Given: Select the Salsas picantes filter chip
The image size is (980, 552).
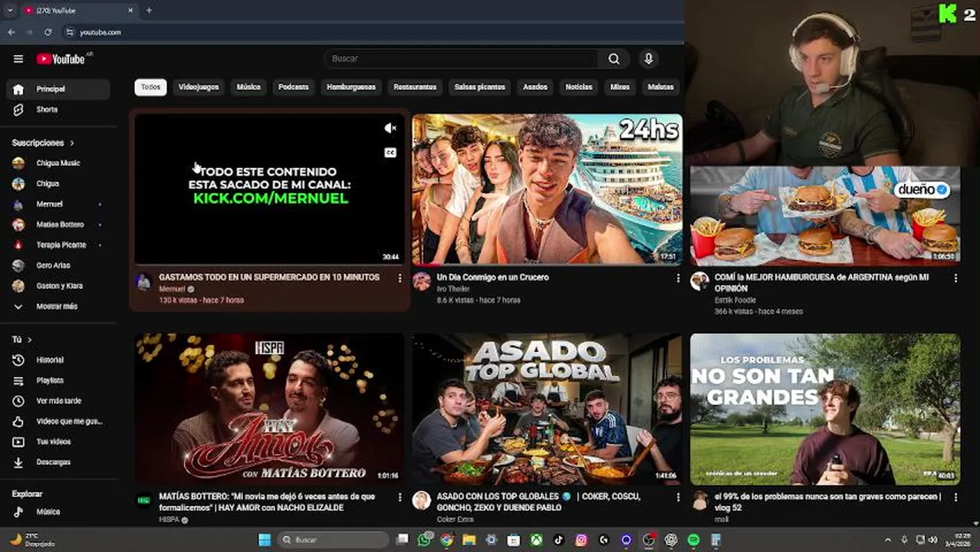Looking at the screenshot, I should pyautogui.click(x=480, y=87).
